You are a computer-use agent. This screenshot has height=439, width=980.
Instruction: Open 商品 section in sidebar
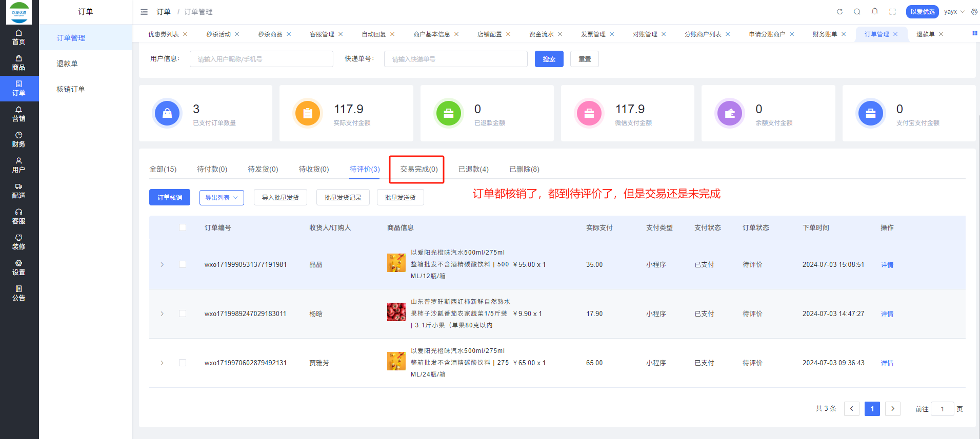coord(19,63)
